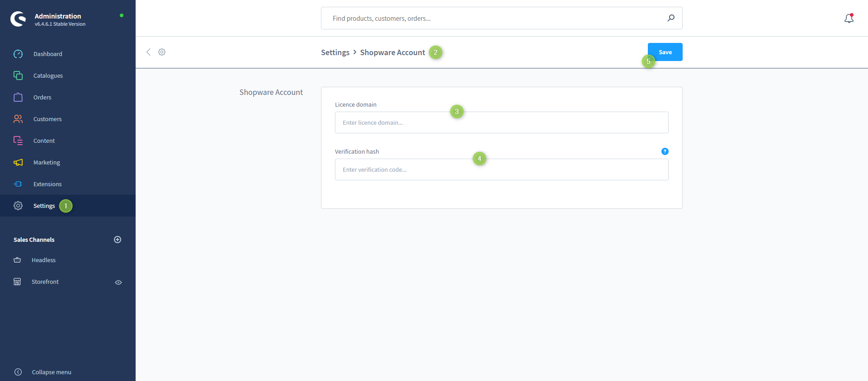Click the Orders bag icon
This screenshot has height=381, width=868.
coord(18,97)
